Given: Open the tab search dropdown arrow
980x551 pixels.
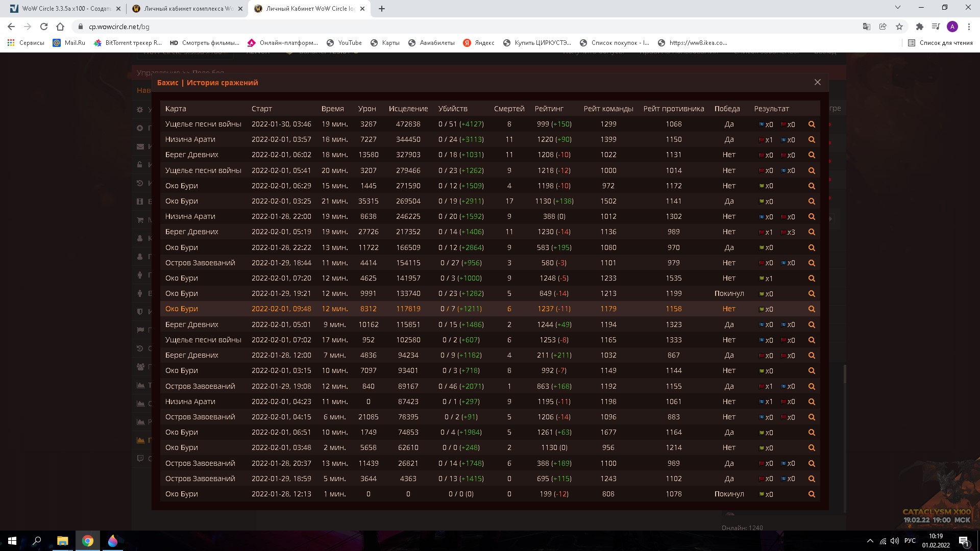Looking at the screenshot, I should coord(898,8).
